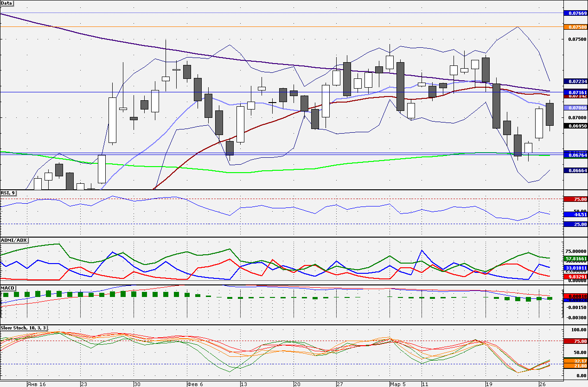The height and width of the screenshot is (387, 588).
Task: Click the green ADX 57.81661 value tag
Action: tap(575, 258)
